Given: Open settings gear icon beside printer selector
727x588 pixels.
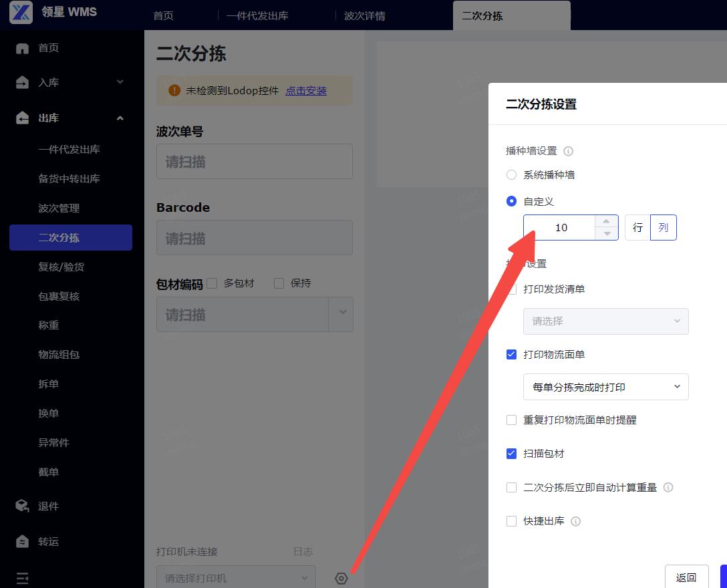Looking at the screenshot, I should point(341,578).
